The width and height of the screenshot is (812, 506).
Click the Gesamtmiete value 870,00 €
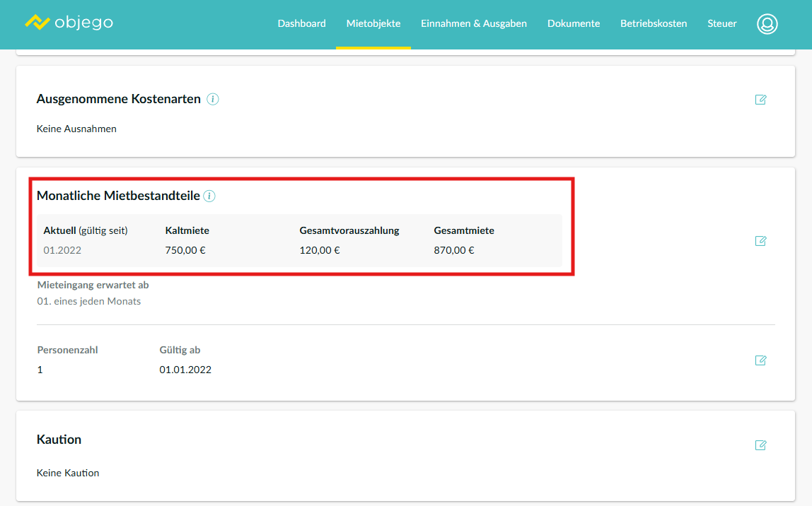click(454, 250)
